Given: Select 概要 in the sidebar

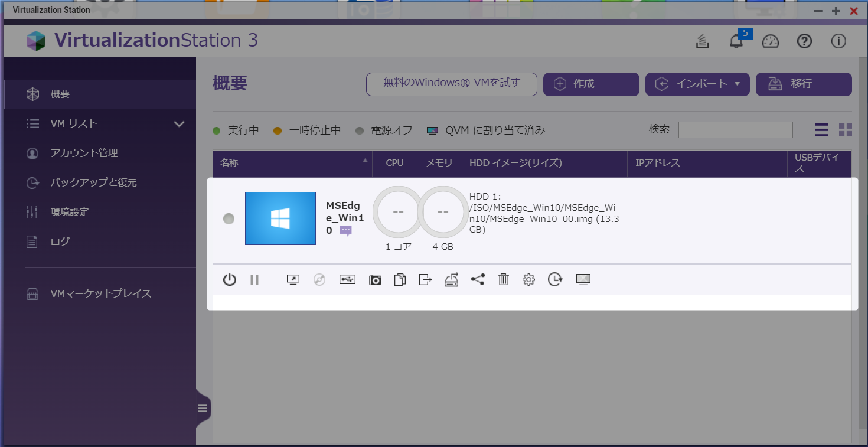Looking at the screenshot, I should (100, 94).
